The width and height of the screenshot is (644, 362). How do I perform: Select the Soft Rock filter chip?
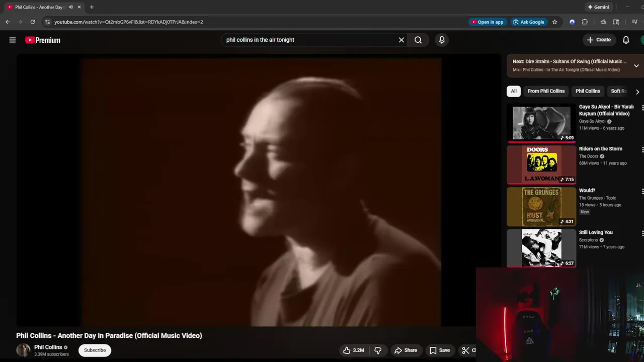click(619, 91)
